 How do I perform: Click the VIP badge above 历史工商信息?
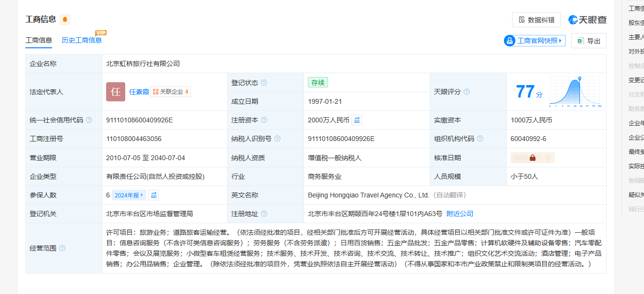(x=101, y=33)
